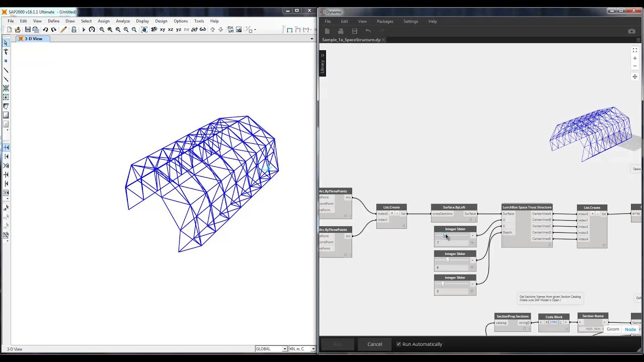Viewport: 644px width, 362px height.
Task: Click the Run button in Dynamo
Action: click(x=338, y=344)
